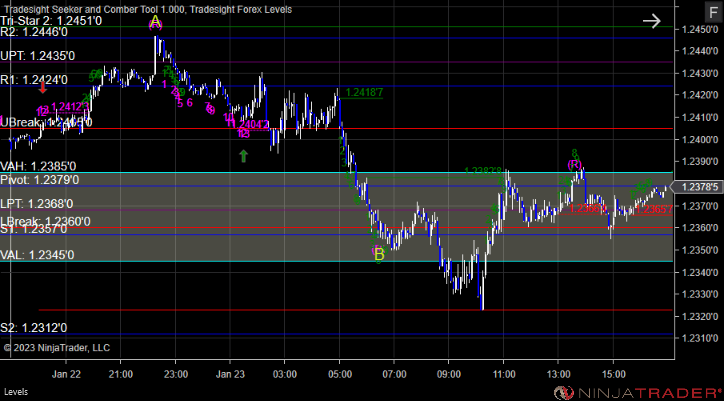Image resolution: width=724 pixels, height=401 pixels.
Task: Click the R2: 1.2446'0 level label
Action: pos(34,32)
